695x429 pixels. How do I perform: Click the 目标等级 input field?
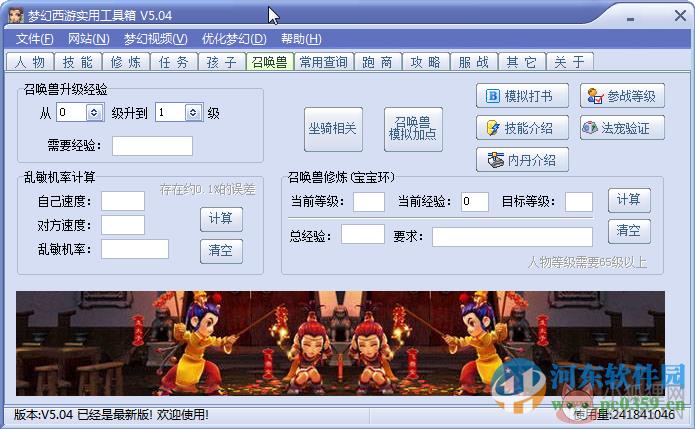coord(579,202)
